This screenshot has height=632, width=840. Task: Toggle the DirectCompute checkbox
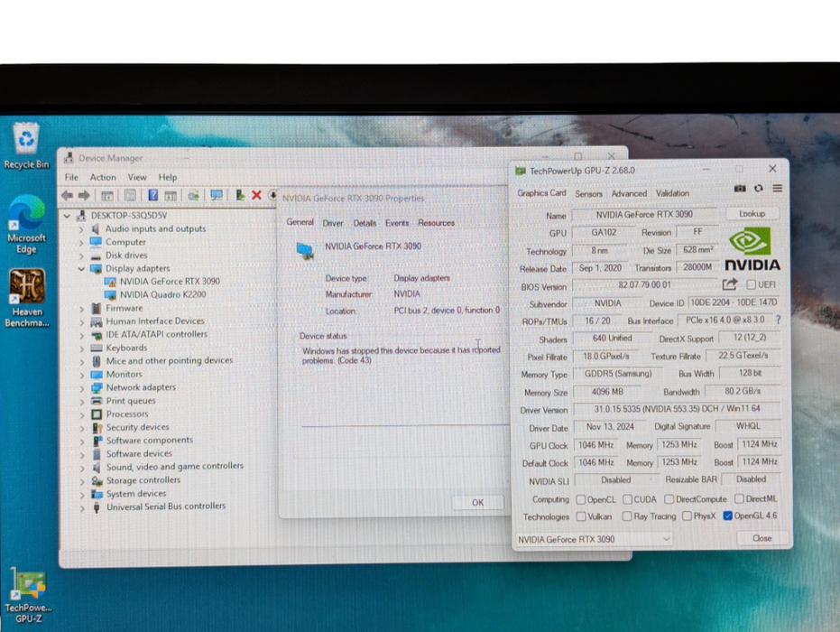coord(669,499)
